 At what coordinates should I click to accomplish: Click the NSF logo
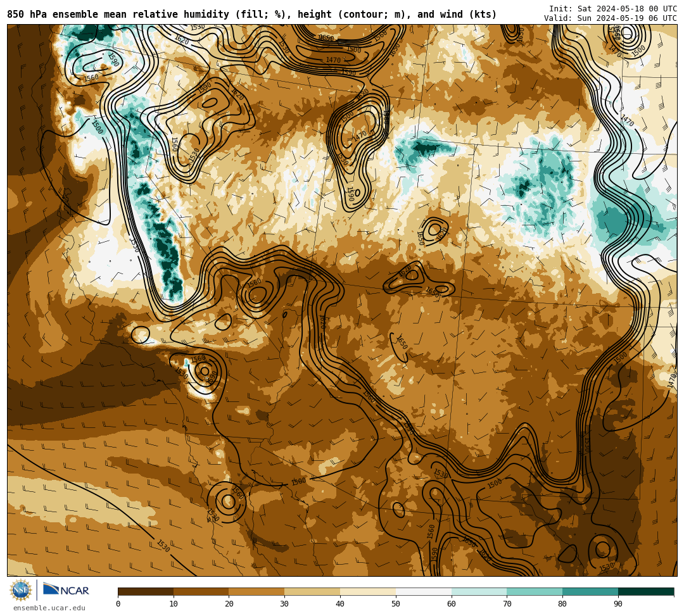pos(21,590)
